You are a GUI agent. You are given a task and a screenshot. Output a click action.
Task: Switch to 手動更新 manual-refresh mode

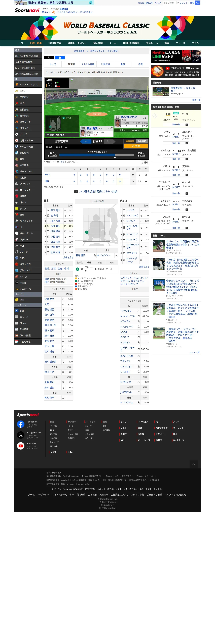(142, 141)
